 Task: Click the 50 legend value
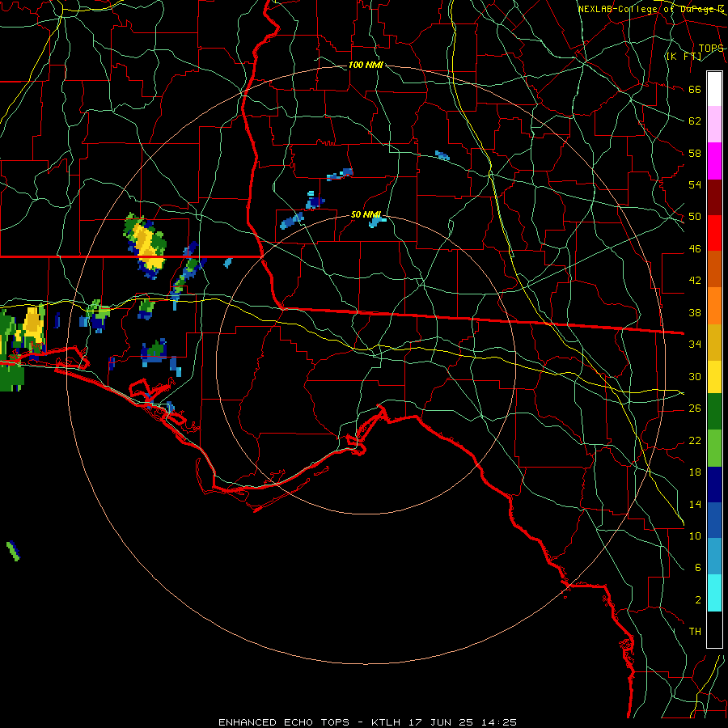click(695, 217)
